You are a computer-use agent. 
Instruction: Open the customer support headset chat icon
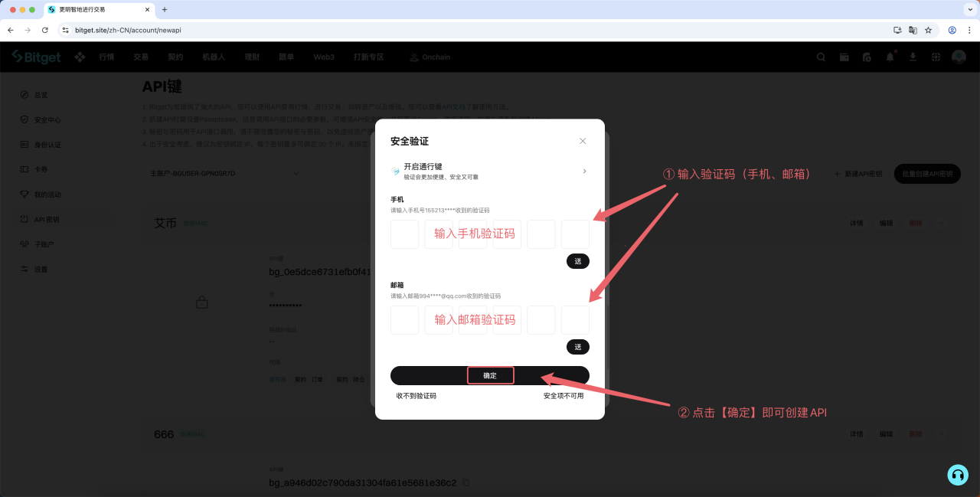[x=957, y=475]
